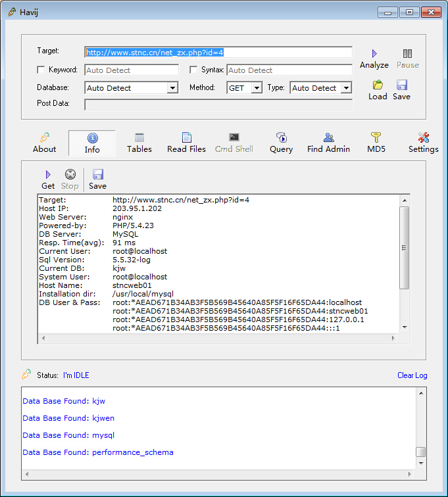Start analysis with the Analyze button
448x497 pixels.
click(374, 59)
